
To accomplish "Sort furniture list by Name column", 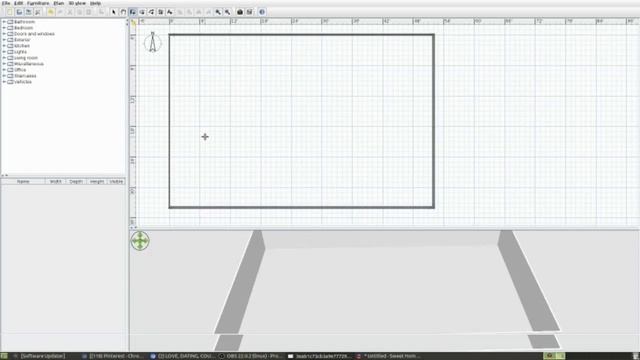I will (x=23, y=181).
